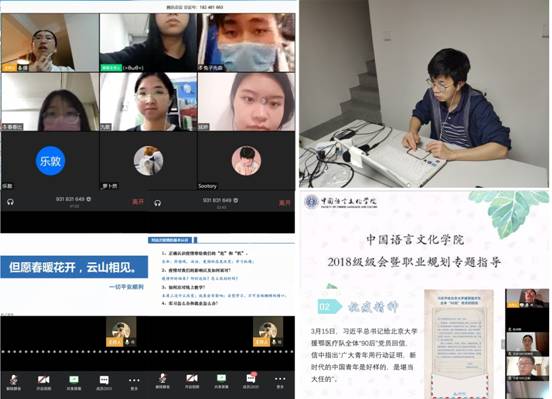552x399 pixels.
Task: Select the 02 section label on slide
Action: 329,307
